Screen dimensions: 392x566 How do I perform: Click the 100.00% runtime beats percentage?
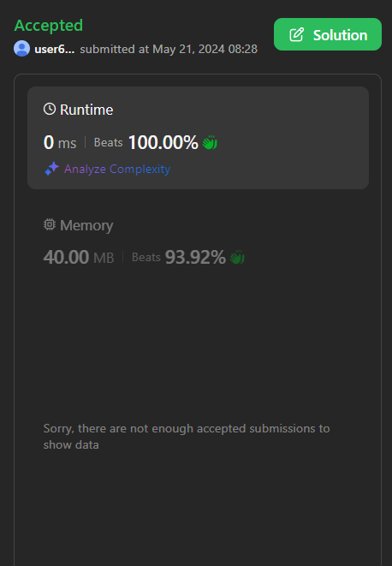click(163, 142)
